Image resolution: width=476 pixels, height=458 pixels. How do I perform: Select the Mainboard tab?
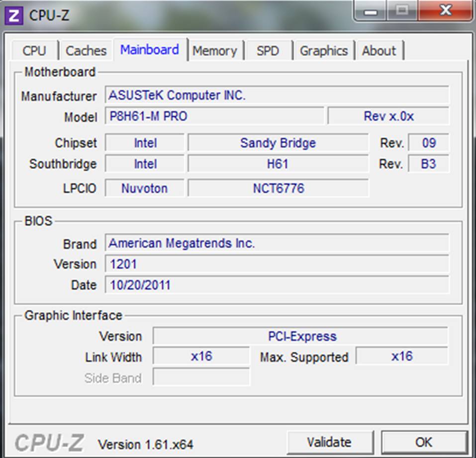150,49
